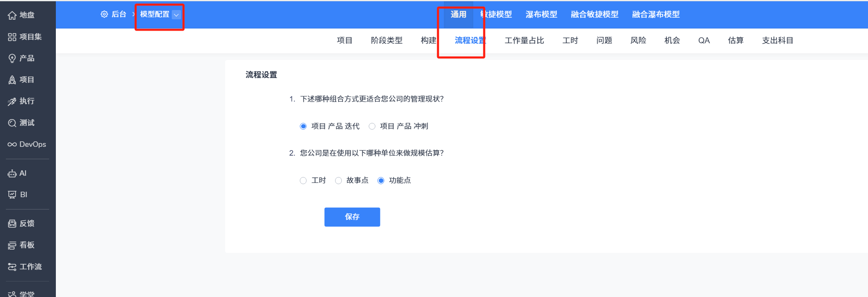Click question text 您公司是在使用以下哪种单位来做规模估算
868x297 pixels.
[372, 153]
